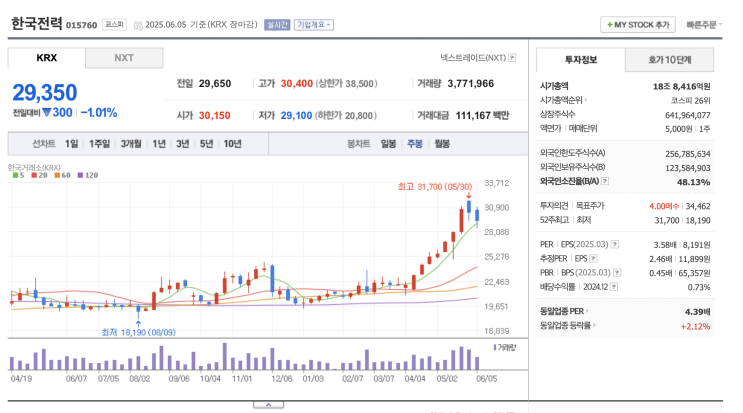The image size is (743, 413).
Task: Click the 코스피 market label
Action: pyautogui.click(x=114, y=25)
